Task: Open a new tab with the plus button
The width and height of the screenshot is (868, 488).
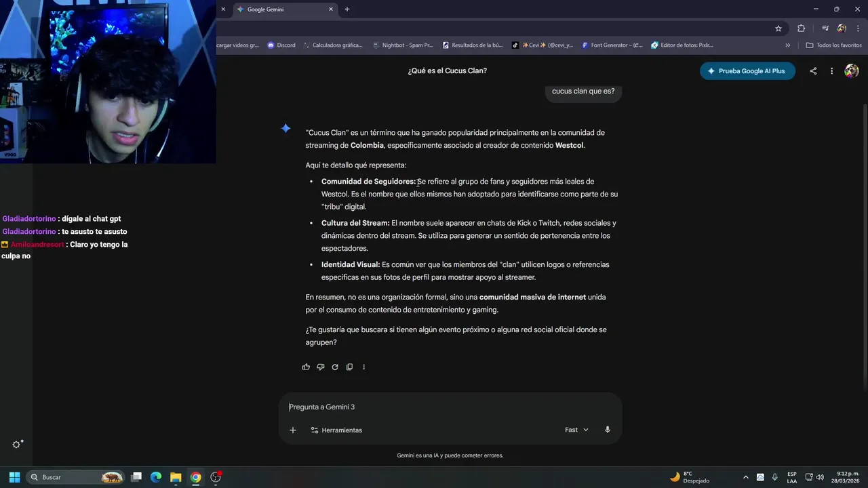Action: [347, 9]
